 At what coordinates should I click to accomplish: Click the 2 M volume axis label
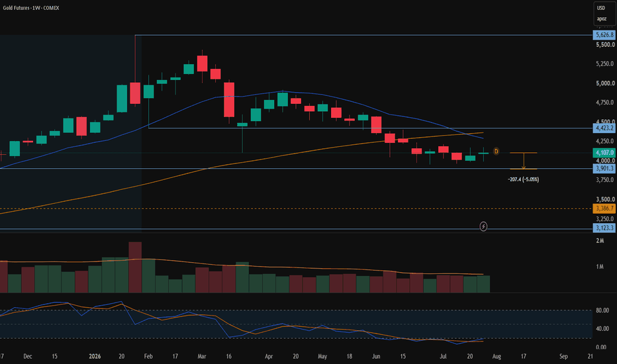600,241
